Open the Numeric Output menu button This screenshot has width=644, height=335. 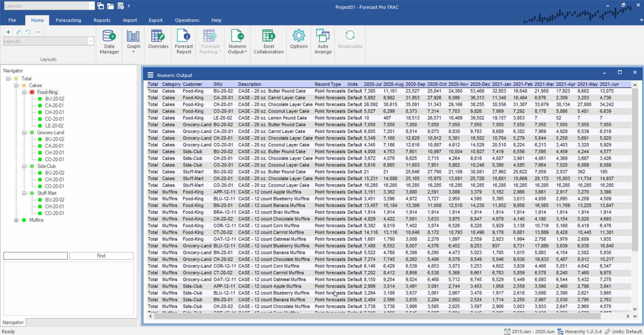tap(237, 42)
